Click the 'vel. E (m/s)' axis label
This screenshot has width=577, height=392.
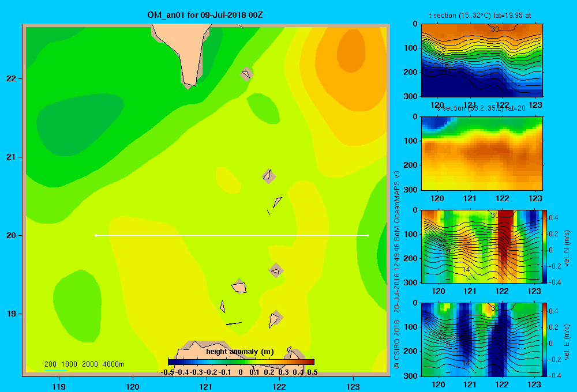(567, 342)
